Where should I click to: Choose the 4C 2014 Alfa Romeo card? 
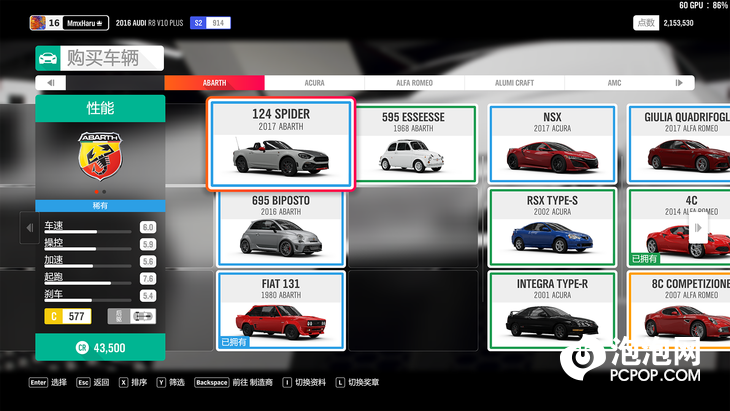(679, 228)
